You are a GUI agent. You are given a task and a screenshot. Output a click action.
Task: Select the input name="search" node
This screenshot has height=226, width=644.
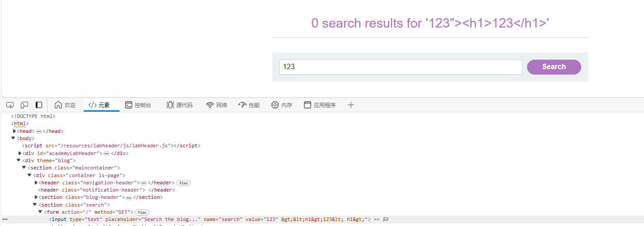click(210, 219)
